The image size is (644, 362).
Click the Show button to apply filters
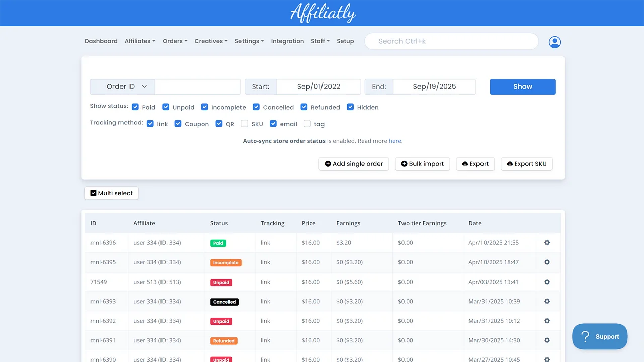522,86
